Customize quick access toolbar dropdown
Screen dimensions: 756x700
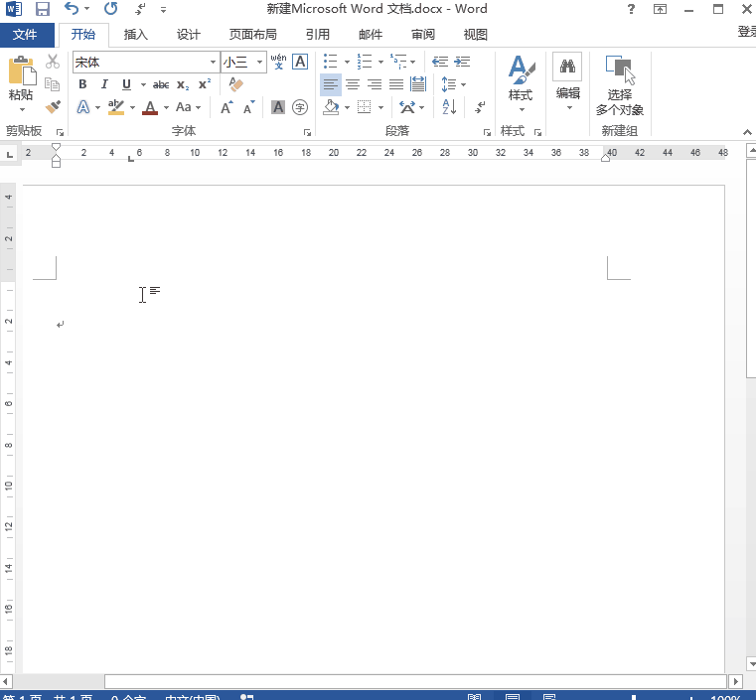pos(164,9)
